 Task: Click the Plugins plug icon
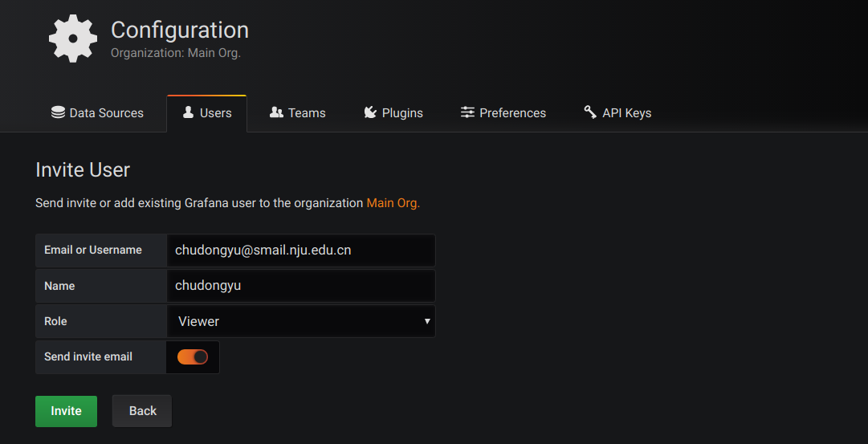(x=370, y=113)
